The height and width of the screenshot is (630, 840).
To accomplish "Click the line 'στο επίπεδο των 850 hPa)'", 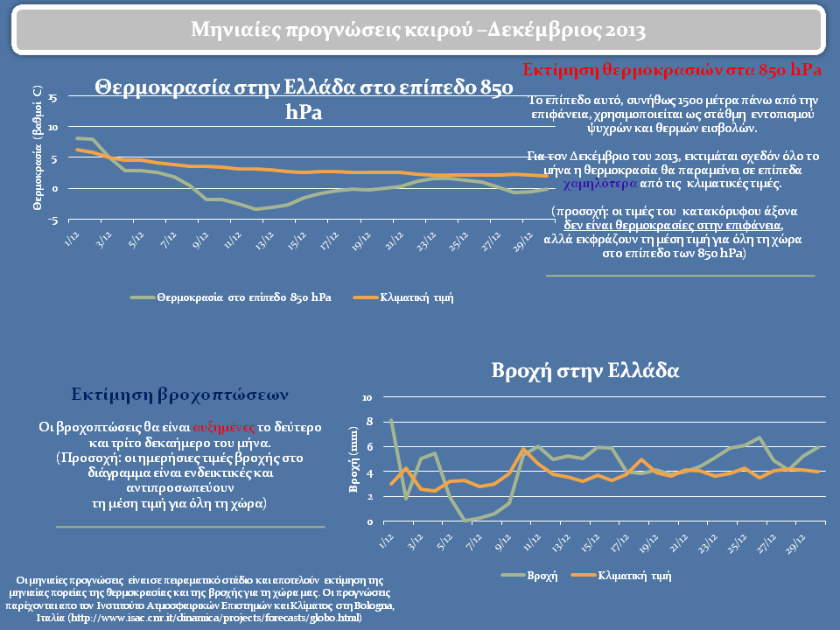I will click(x=674, y=253).
